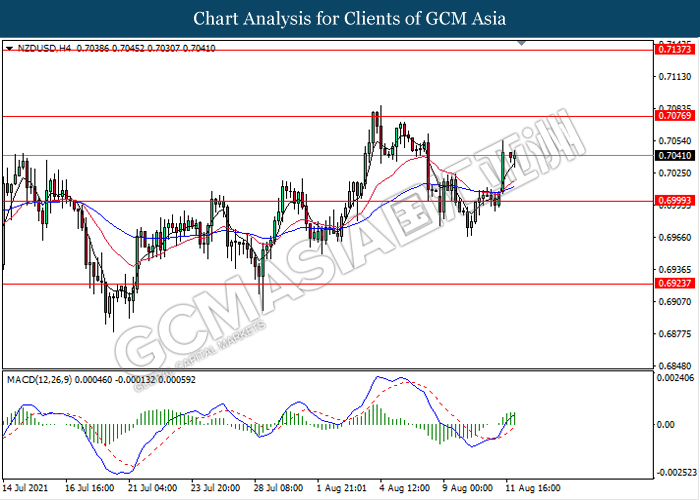
Task: Click the 0.69660 price axis value
Action: tap(675, 238)
